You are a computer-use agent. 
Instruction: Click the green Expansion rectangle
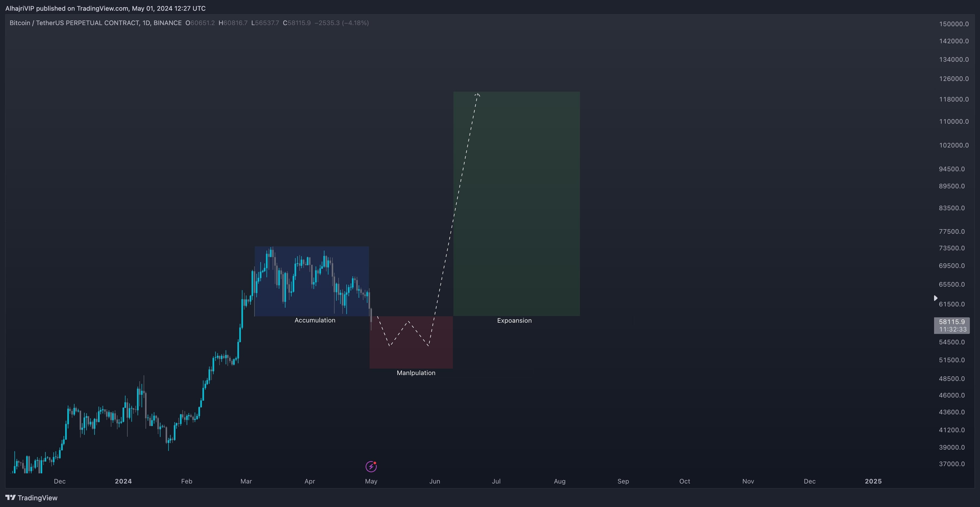(517, 204)
